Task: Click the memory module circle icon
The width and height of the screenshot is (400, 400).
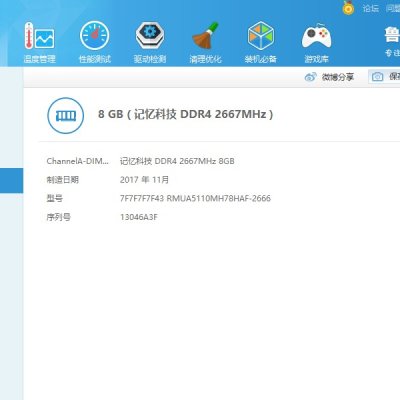Action: (x=66, y=116)
